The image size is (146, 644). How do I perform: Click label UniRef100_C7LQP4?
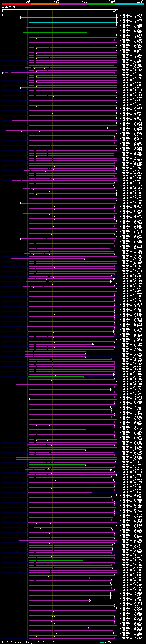click(x=131, y=254)
